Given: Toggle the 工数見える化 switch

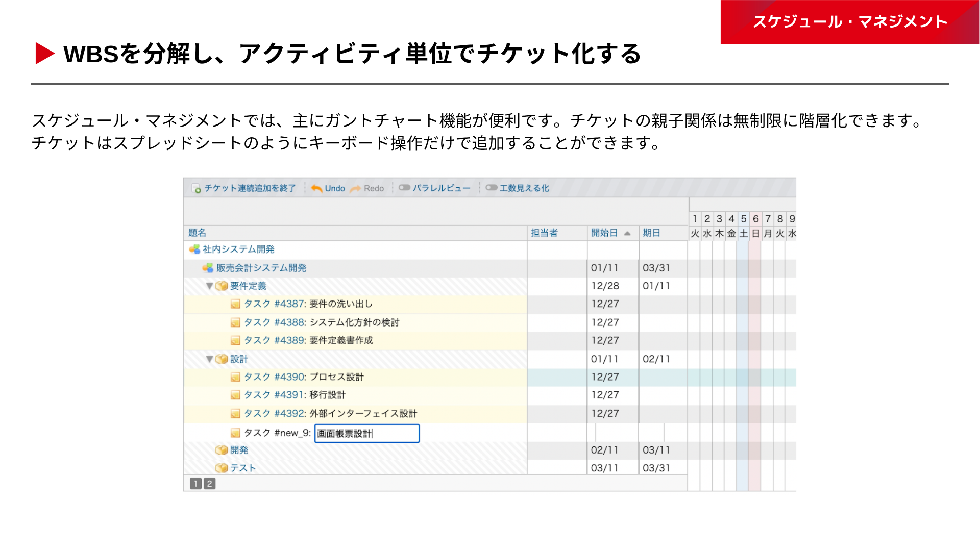Looking at the screenshot, I should tap(492, 188).
